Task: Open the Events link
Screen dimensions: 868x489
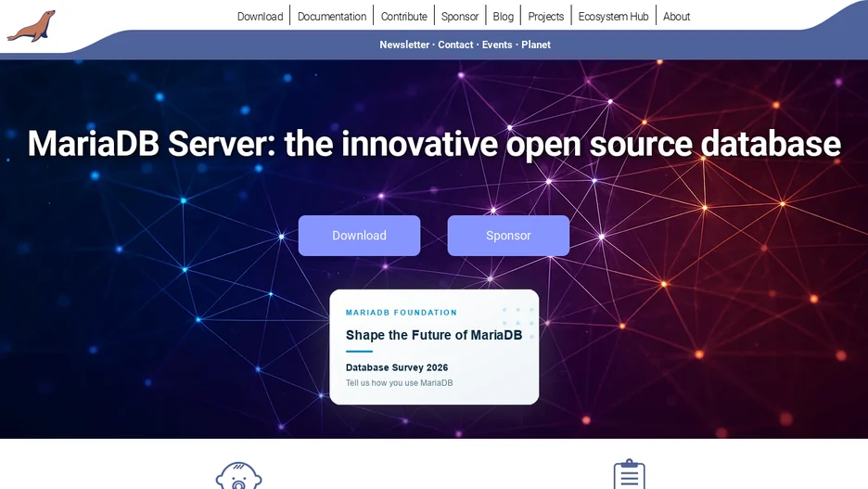Action: pos(497,45)
